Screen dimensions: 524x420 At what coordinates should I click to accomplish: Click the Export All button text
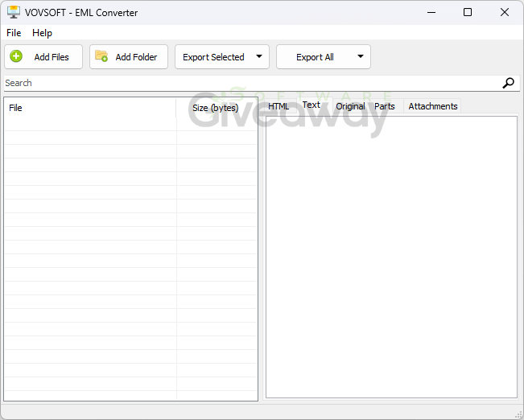click(x=315, y=57)
